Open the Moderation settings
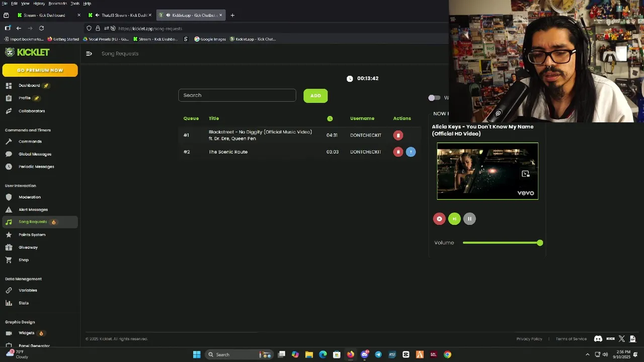 [30, 197]
